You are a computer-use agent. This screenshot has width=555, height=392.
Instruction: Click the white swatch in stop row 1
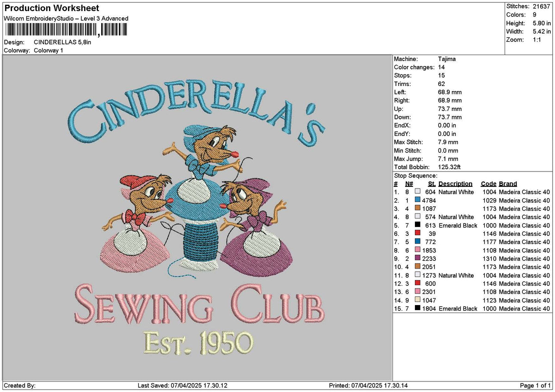pyautogui.click(x=418, y=191)
